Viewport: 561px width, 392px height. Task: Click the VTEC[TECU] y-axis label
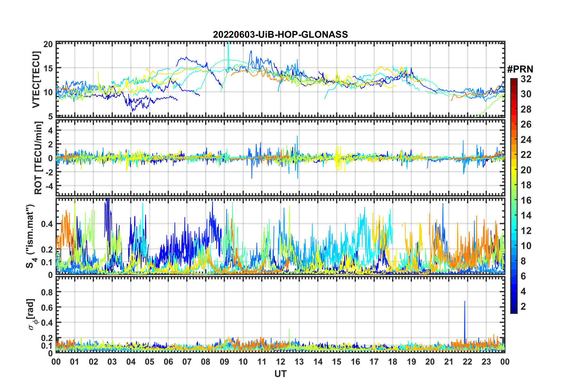[36, 80]
